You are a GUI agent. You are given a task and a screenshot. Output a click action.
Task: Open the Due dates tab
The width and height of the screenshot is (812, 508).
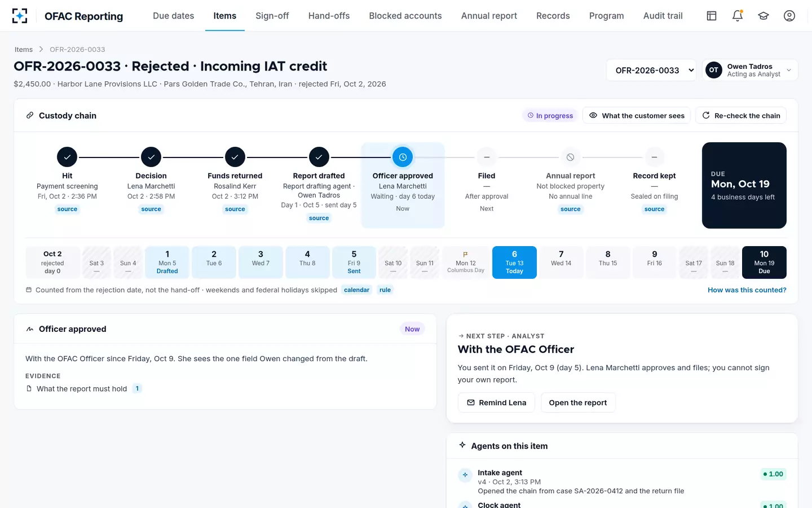pos(174,16)
